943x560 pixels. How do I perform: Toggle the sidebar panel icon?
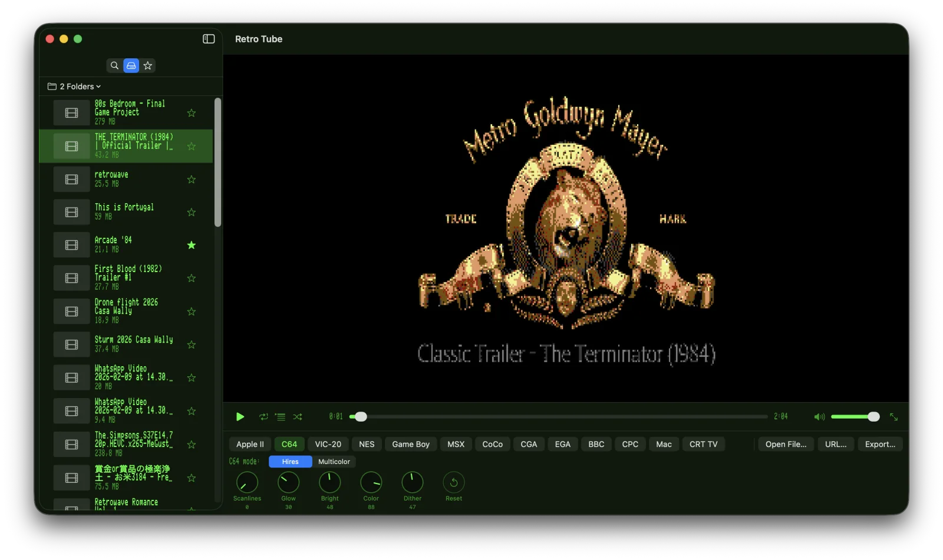point(209,39)
